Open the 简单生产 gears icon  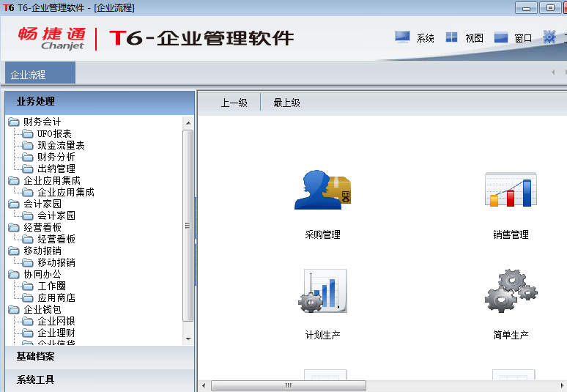pos(511,291)
